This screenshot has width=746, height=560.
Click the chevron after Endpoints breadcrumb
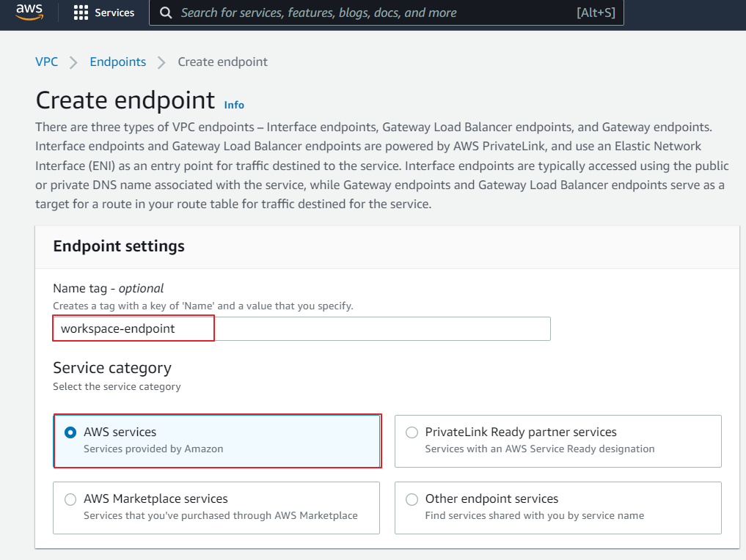tap(161, 62)
